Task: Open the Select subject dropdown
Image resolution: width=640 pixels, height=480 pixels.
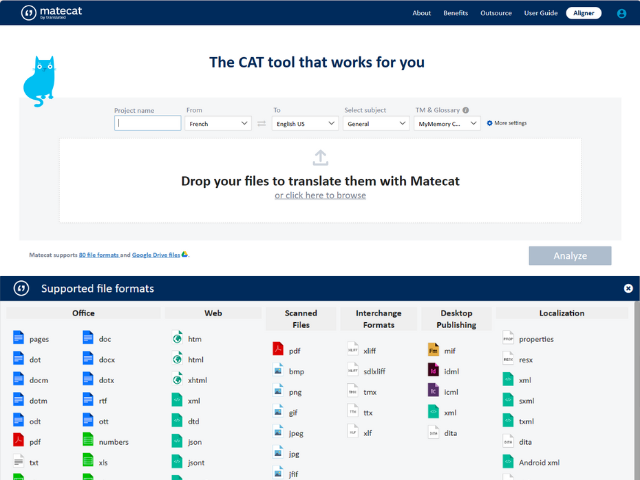Action: pos(376,123)
